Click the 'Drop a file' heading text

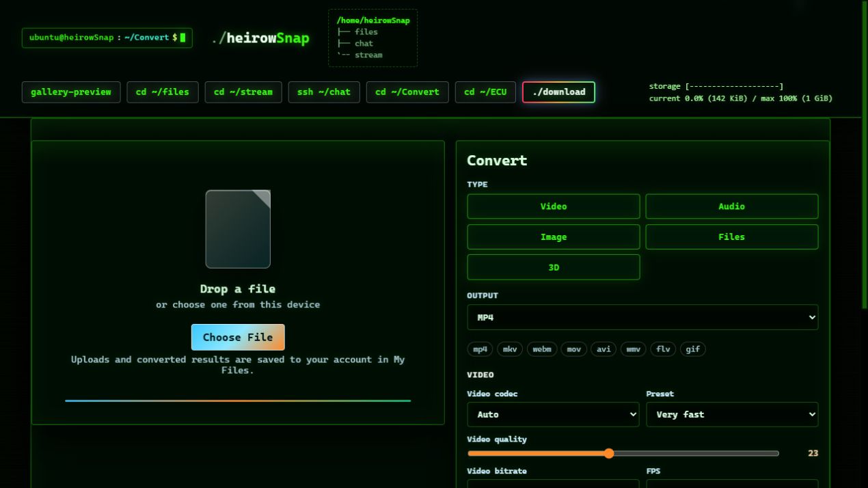(238, 289)
